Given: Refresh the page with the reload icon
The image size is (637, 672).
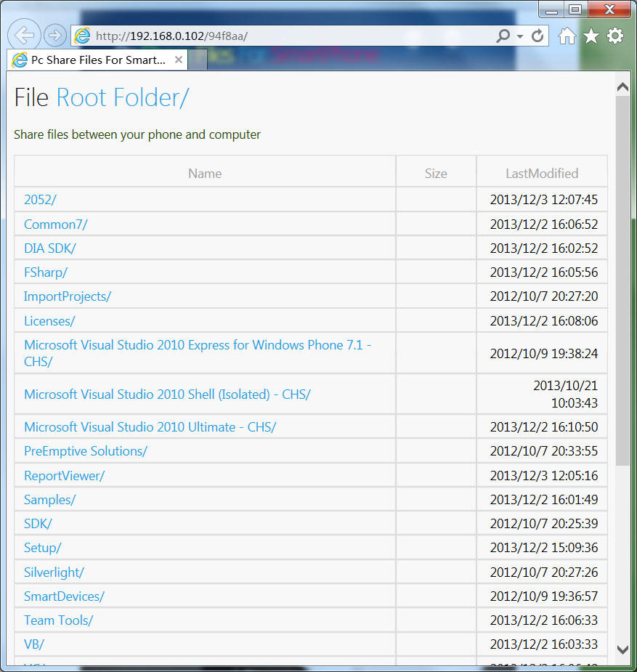Looking at the screenshot, I should (x=537, y=36).
